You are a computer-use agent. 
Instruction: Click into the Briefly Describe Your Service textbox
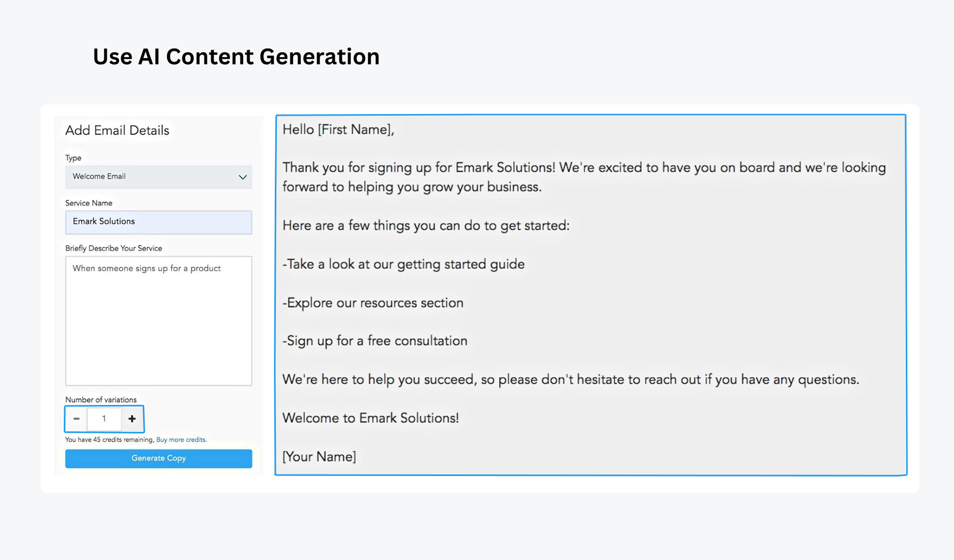(x=159, y=321)
